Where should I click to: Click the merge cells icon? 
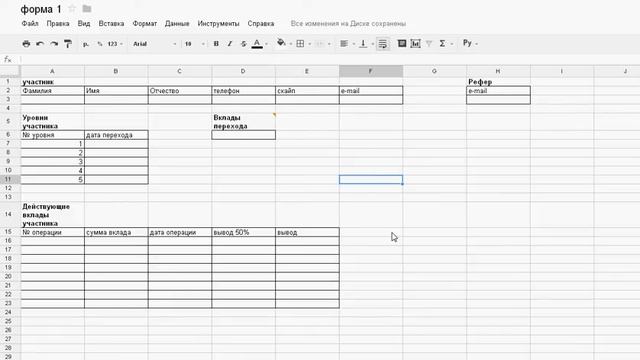[320, 44]
